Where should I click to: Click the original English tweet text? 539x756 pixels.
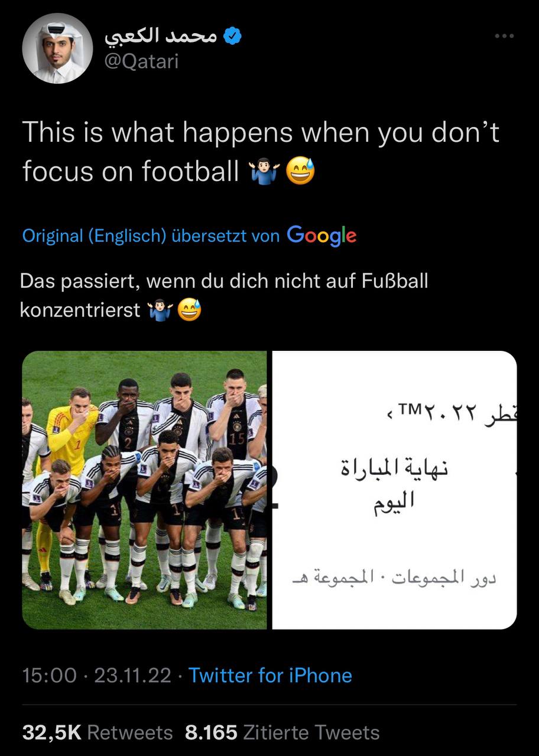pyautogui.click(x=261, y=152)
